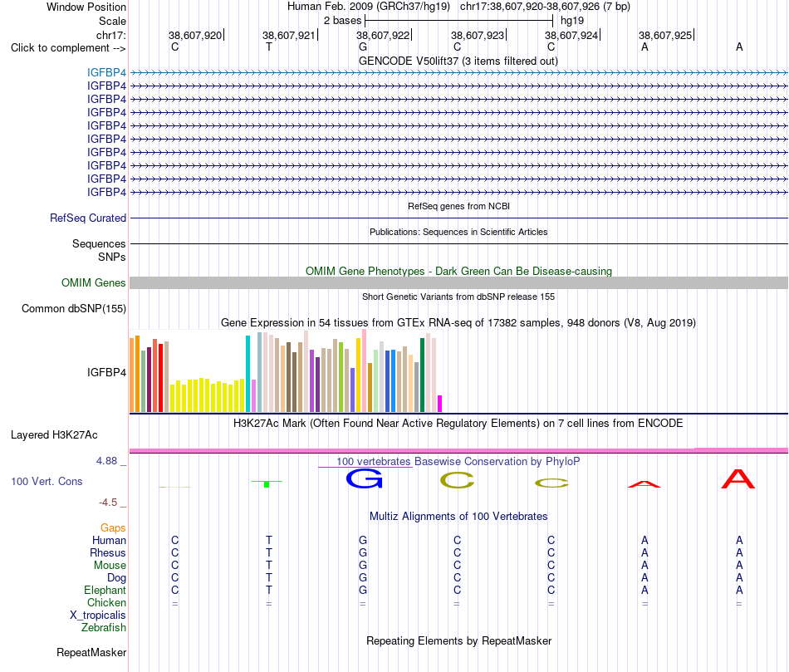Click the magenta last bar in GTEx chart

tap(440, 404)
